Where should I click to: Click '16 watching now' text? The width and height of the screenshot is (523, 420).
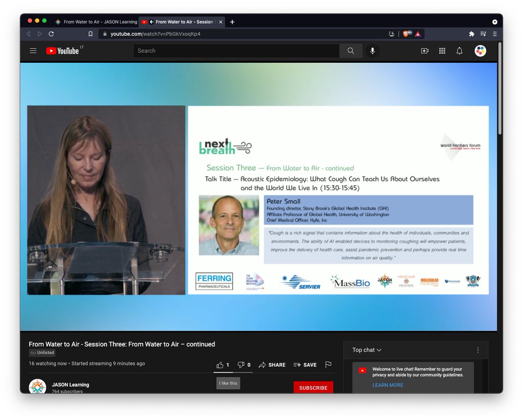point(48,363)
